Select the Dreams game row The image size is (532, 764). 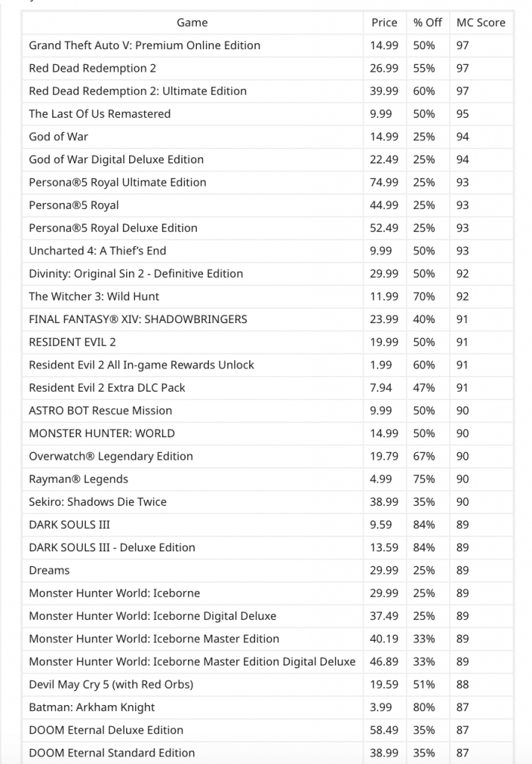point(267,571)
